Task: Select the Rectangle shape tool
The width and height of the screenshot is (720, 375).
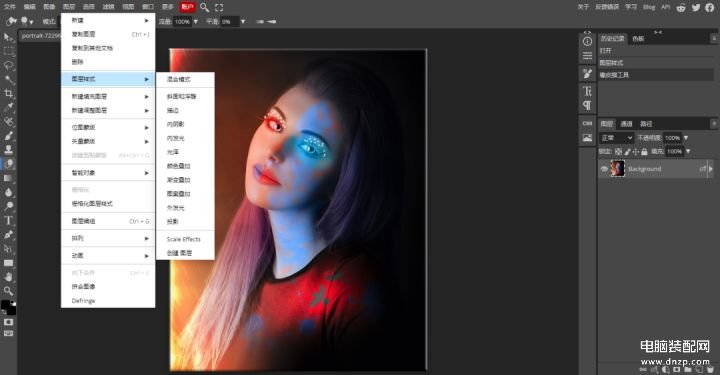Action: click(8, 263)
